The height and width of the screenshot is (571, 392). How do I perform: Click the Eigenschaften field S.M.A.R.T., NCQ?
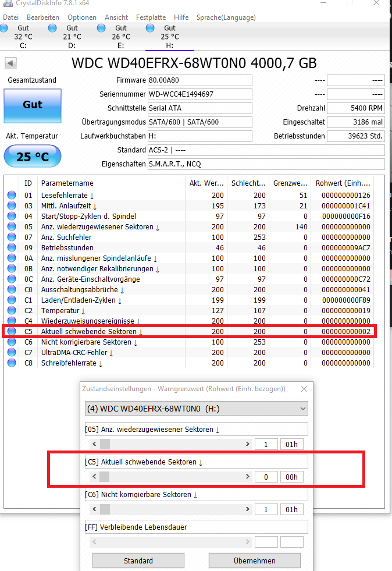(x=266, y=164)
